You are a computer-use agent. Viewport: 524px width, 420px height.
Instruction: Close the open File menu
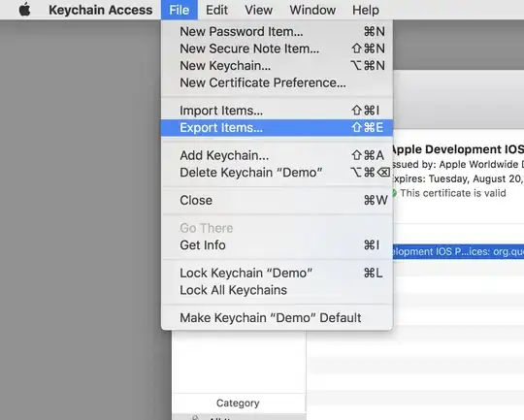[180, 10]
